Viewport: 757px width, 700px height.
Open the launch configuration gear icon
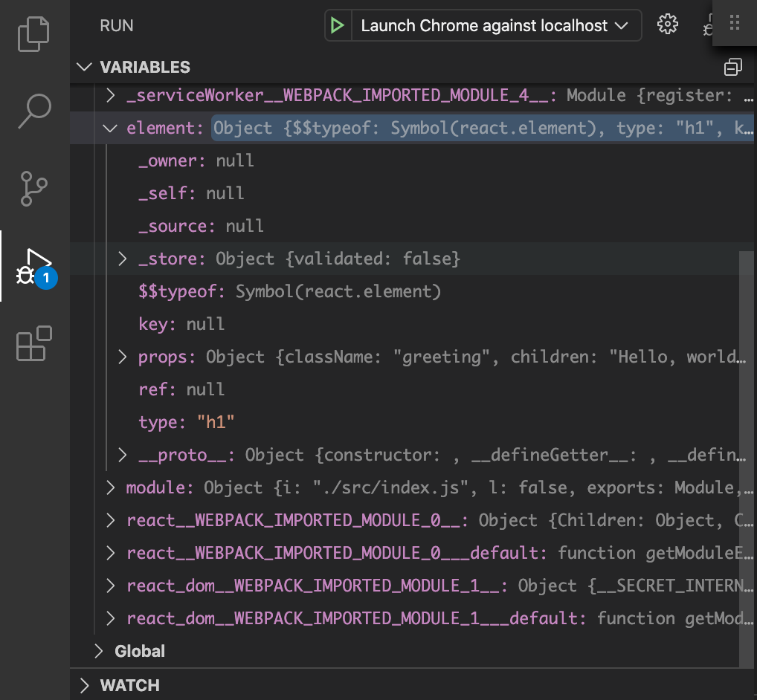pos(668,25)
